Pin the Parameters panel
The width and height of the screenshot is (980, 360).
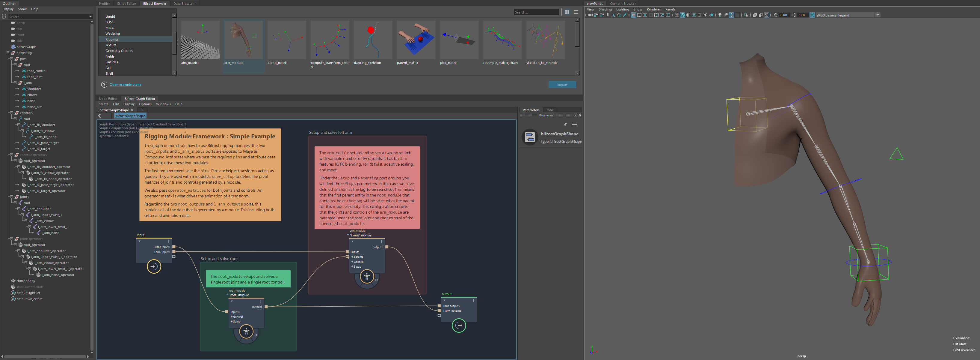(x=565, y=124)
